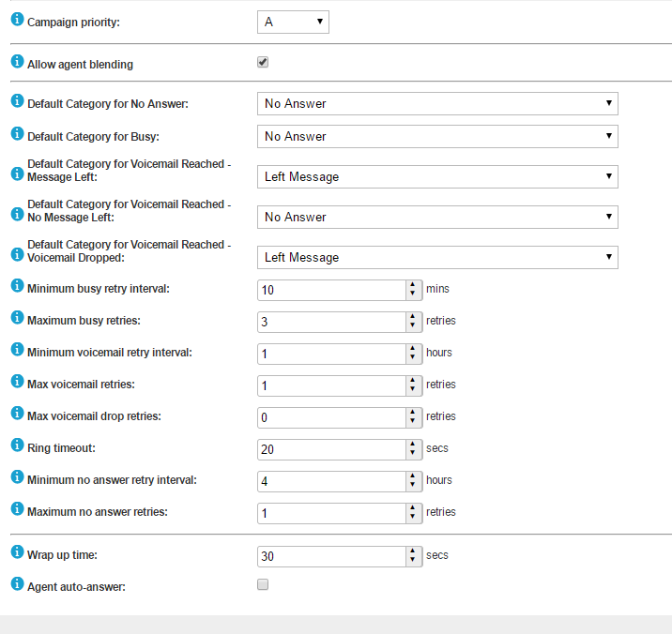Decrease Minimum no answer retry interval
Viewport: 672px width, 634px height.
413,486
